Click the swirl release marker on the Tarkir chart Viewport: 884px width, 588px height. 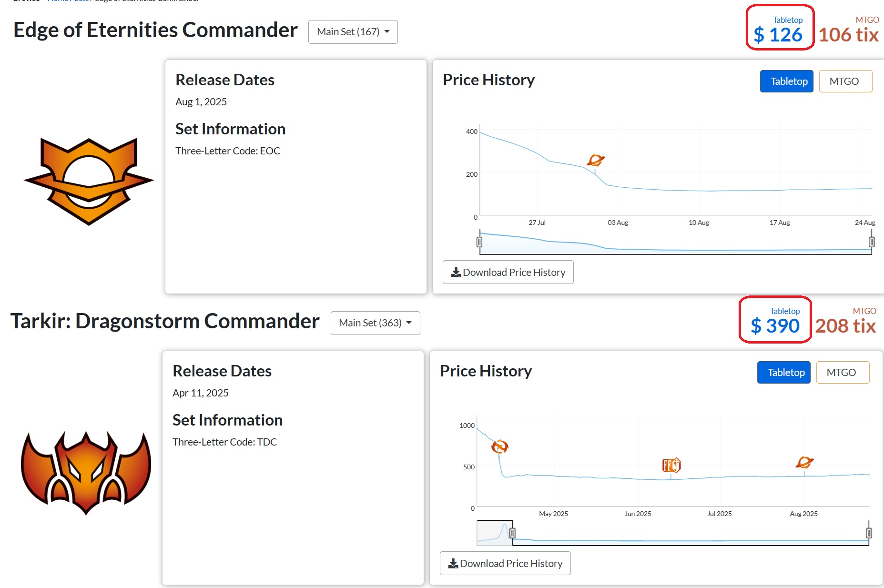pyautogui.click(x=499, y=446)
